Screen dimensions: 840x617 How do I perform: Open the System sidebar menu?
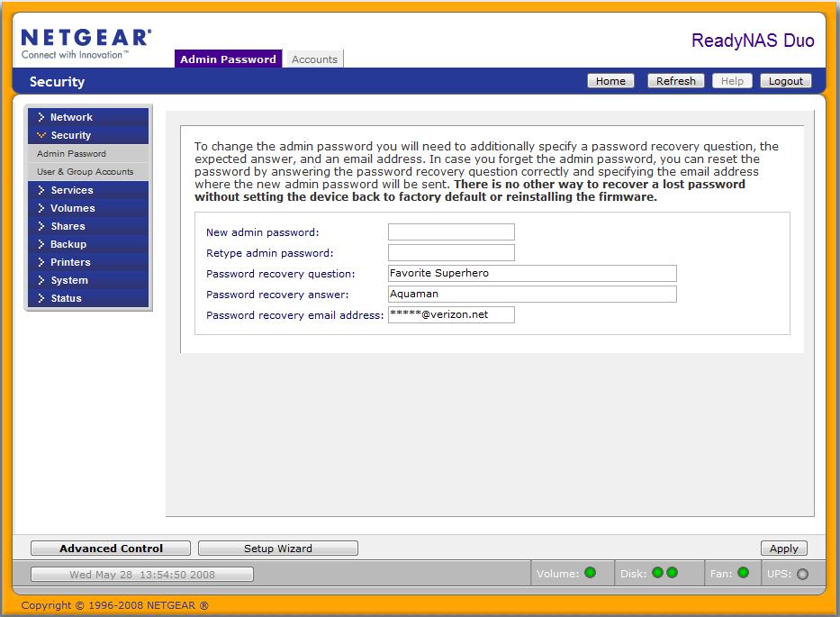(88, 280)
